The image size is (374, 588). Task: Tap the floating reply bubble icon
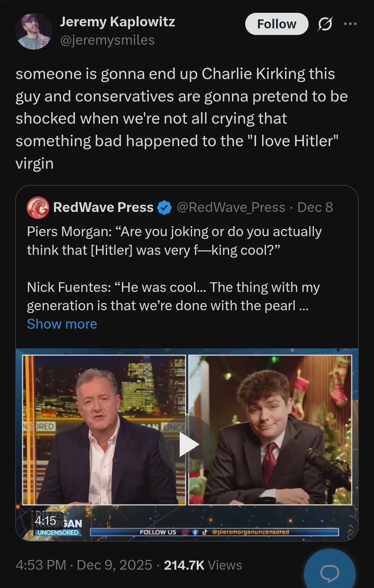pos(329,572)
